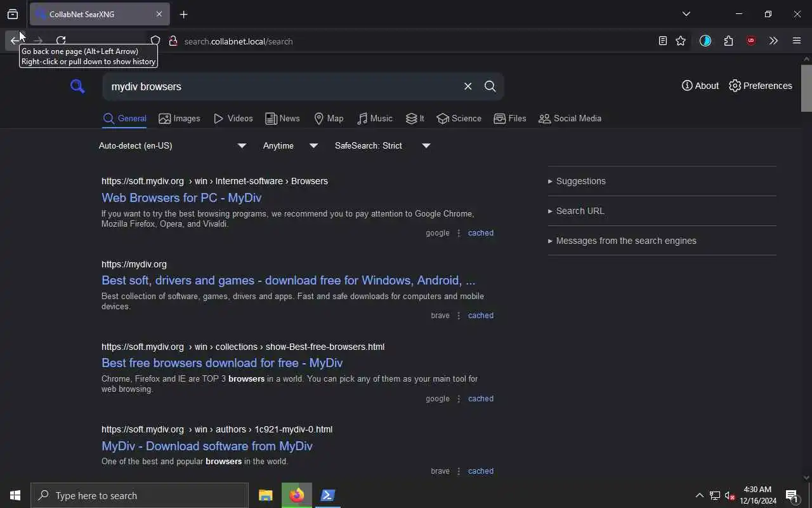Click the SearXNG logo magnifier
Image resolution: width=812 pixels, height=508 pixels.
[77, 86]
